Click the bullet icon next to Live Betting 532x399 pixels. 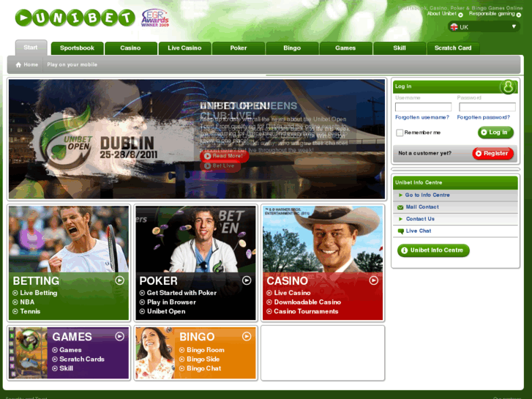coord(15,293)
